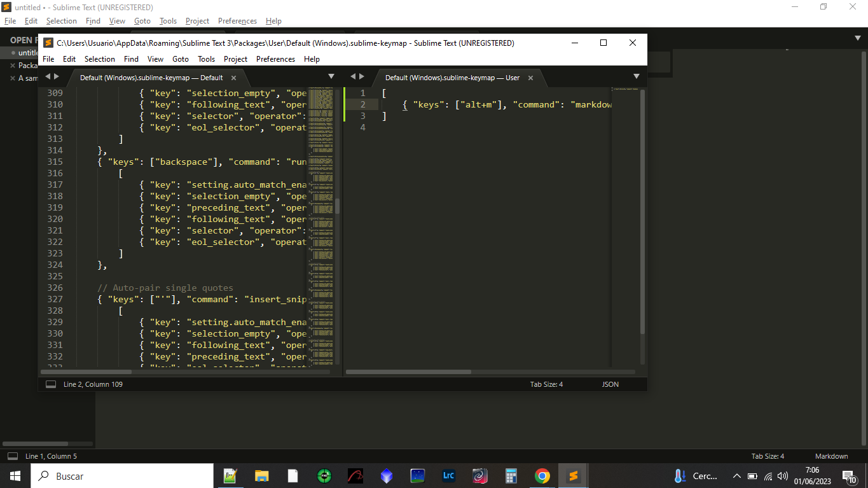This screenshot has height=488, width=868.
Task: Open the notification center icon
Action: coord(850,477)
